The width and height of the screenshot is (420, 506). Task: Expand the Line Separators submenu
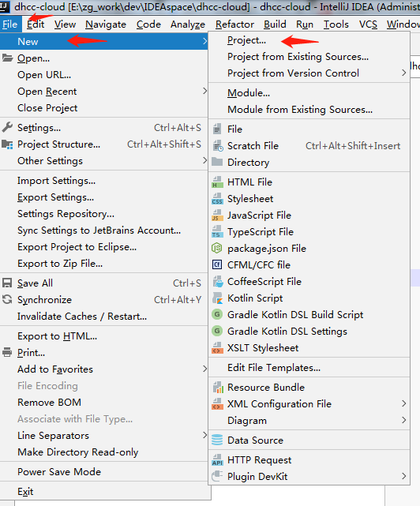pos(204,435)
